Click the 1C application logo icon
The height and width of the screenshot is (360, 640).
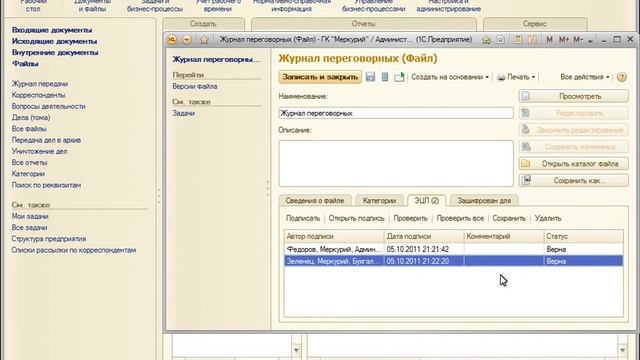tap(172, 40)
